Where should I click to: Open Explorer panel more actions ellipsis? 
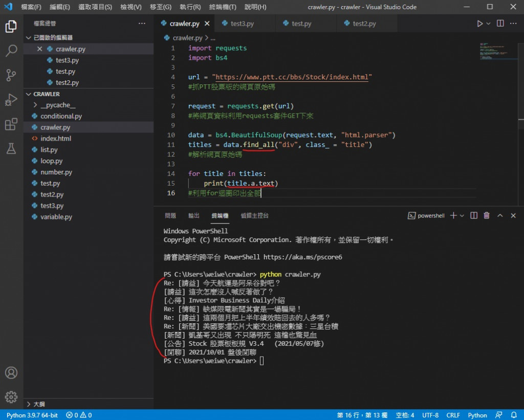coord(142,24)
